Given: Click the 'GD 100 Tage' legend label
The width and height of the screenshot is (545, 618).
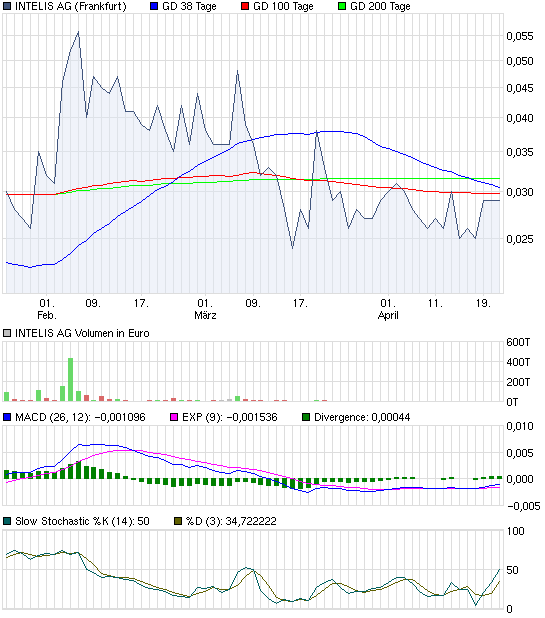Looking at the screenshot, I should tap(283, 6).
